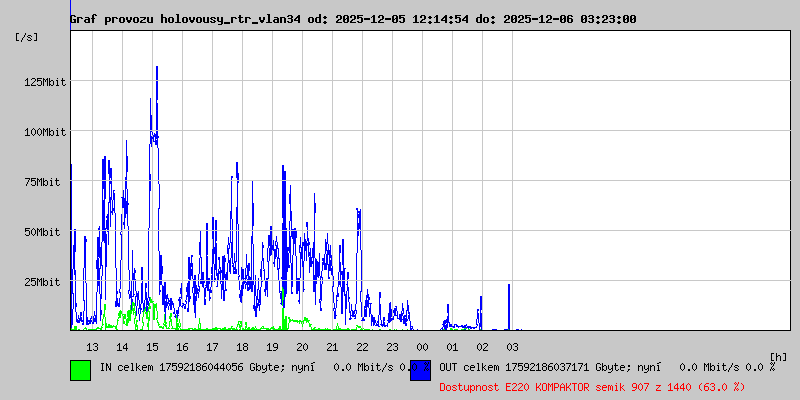Click the blue OUT legend swatch

click(420, 370)
